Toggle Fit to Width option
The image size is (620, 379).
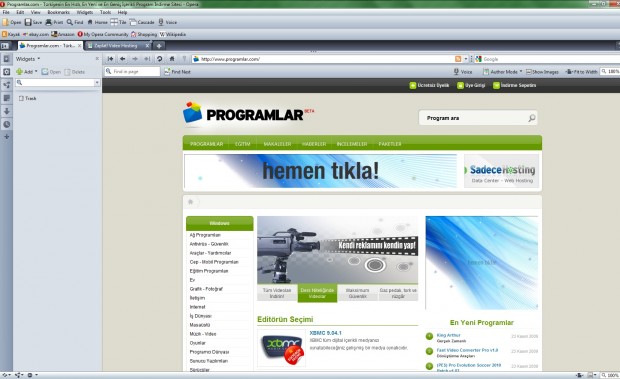(581, 72)
